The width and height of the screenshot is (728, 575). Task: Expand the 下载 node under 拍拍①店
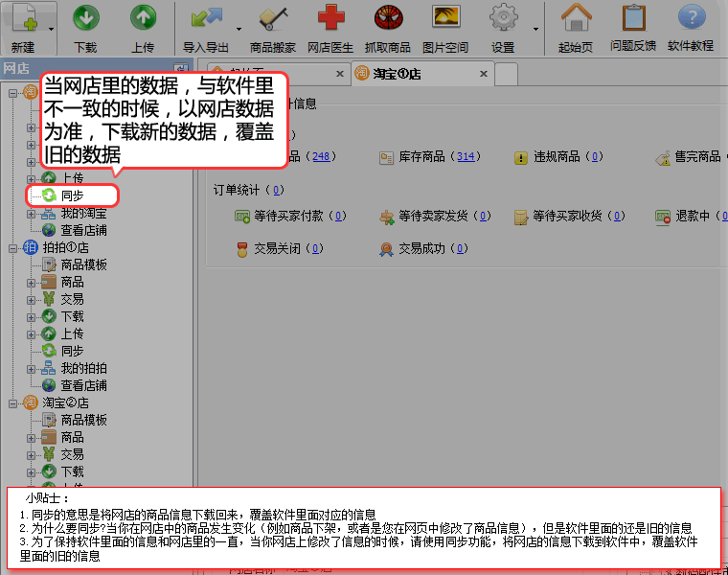pyautogui.click(x=31, y=317)
